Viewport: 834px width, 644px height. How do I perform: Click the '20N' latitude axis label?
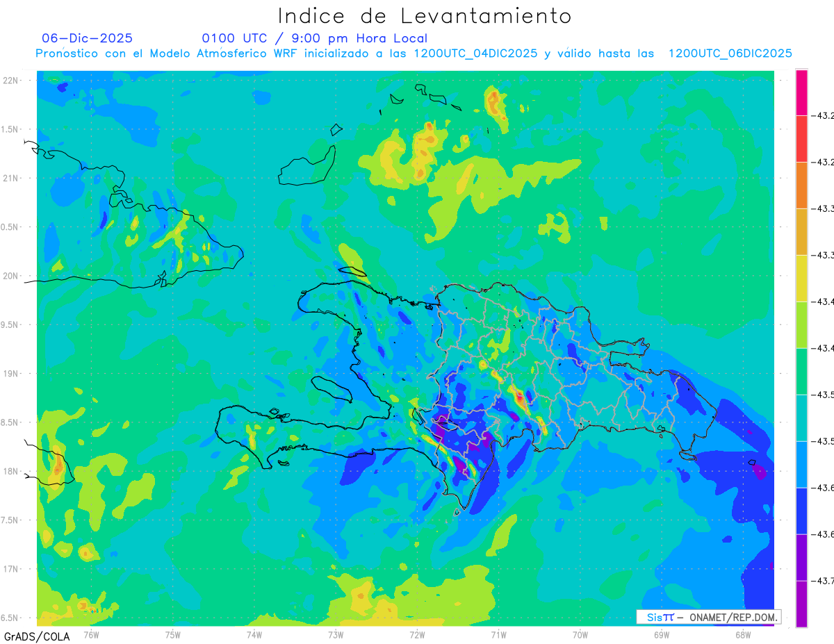[x=11, y=276]
